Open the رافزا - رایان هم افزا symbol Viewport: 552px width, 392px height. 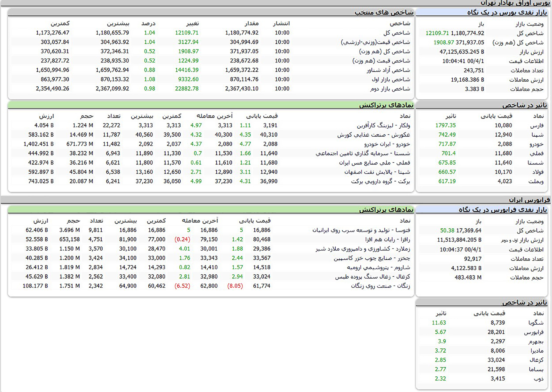click(x=387, y=240)
